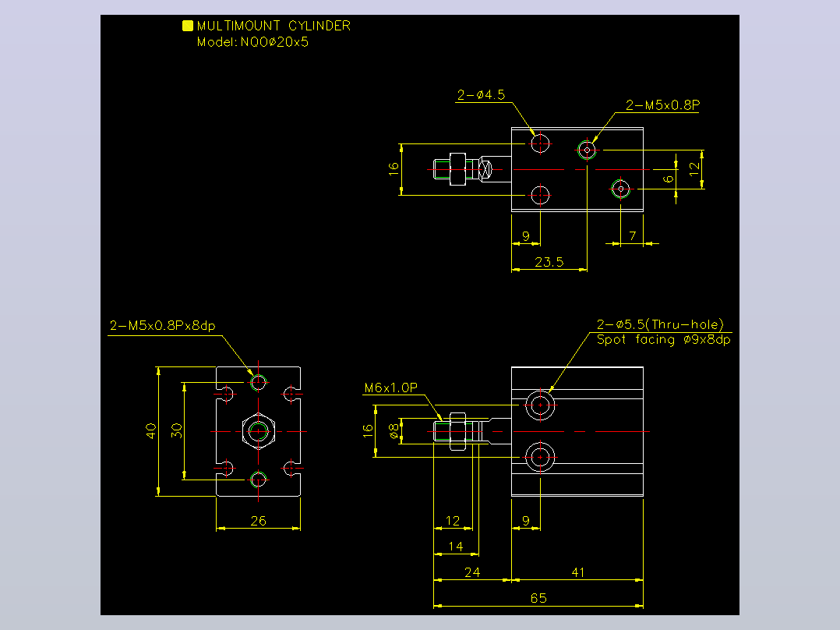Click the "2-ø4.5" hole annotation
The width and height of the screenshot is (840, 630).
click(481, 95)
